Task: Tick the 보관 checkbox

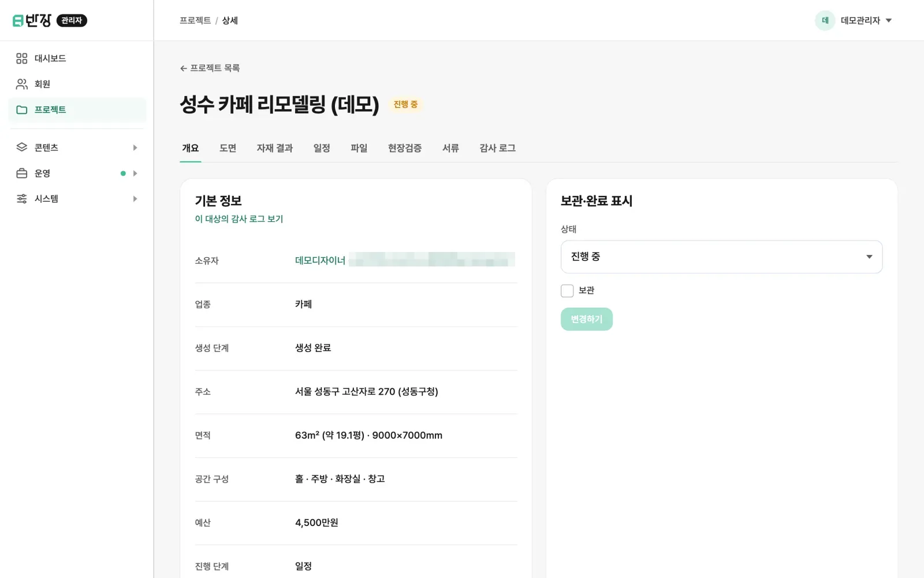Action: click(x=567, y=291)
